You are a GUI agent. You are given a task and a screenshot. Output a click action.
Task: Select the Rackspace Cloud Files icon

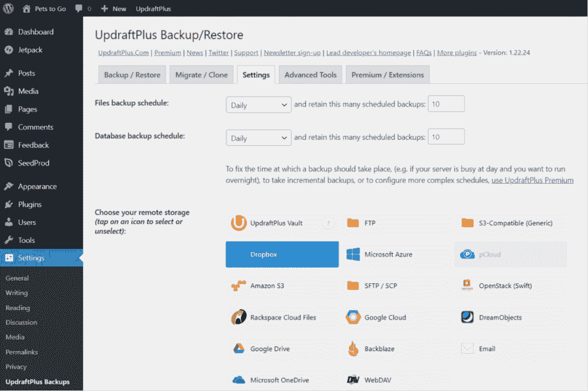pos(238,317)
